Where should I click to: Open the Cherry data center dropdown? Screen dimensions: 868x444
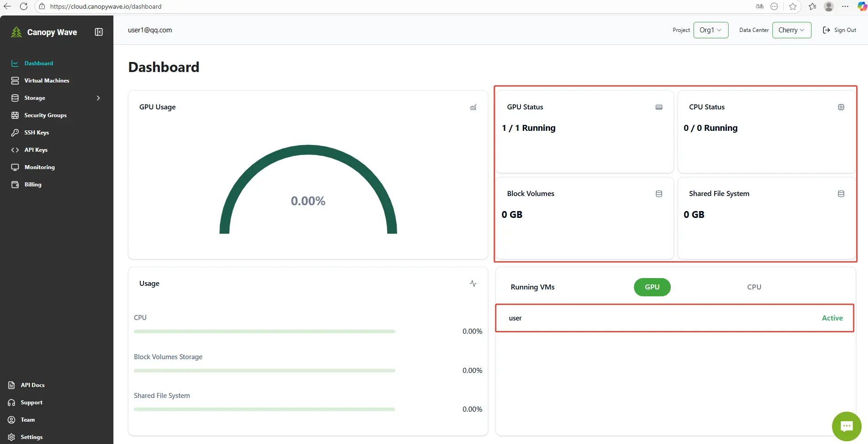[x=791, y=30]
